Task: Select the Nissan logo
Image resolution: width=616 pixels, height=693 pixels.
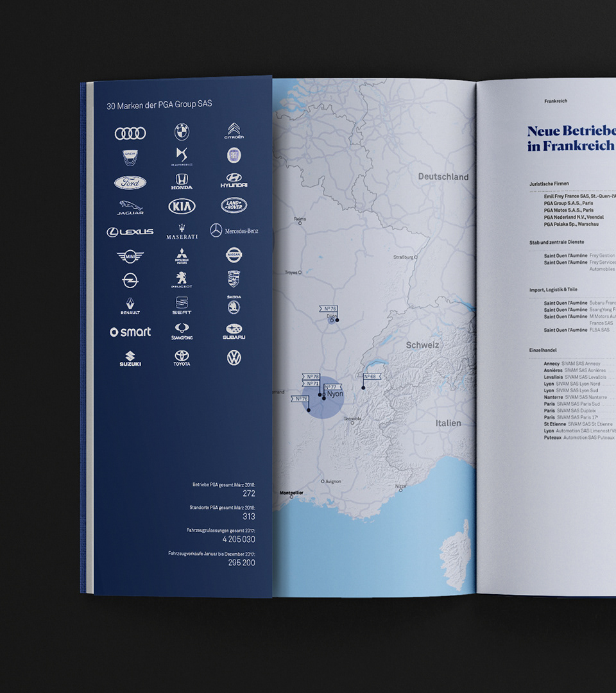Action: 234,255
